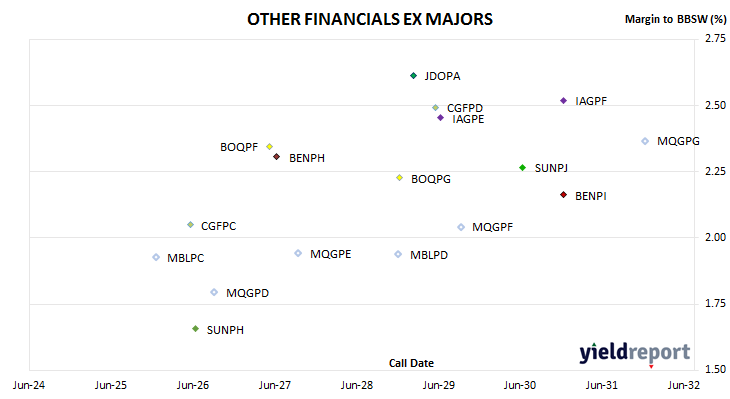Click the BENPI dark red diamond marker
Screen dimensions: 730x399
coord(563,195)
